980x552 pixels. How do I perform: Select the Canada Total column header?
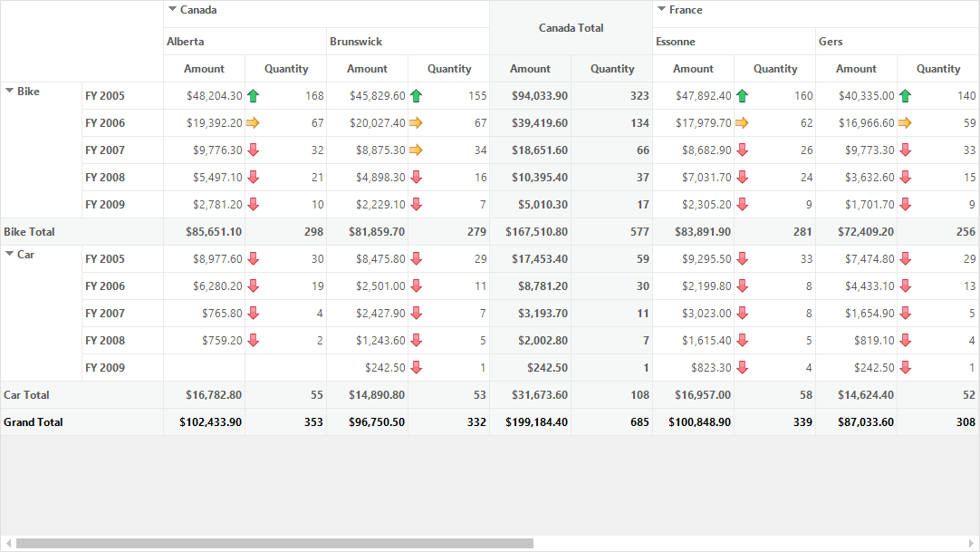pyautogui.click(x=572, y=27)
